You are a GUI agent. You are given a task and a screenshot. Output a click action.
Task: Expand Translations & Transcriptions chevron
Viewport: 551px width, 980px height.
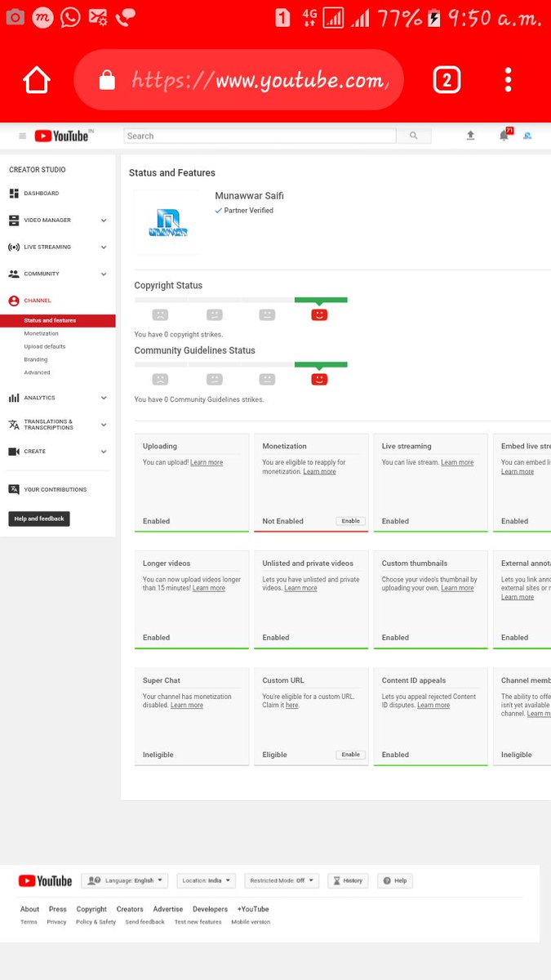pos(104,425)
